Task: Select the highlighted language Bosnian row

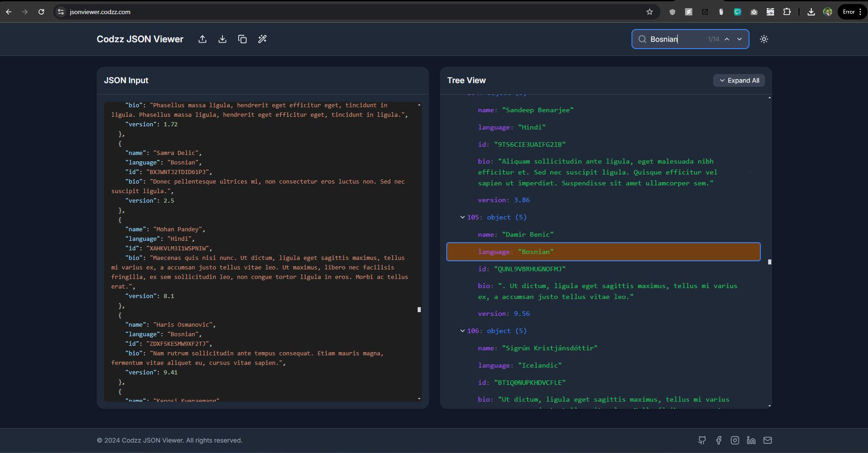Action: (x=603, y=252)
